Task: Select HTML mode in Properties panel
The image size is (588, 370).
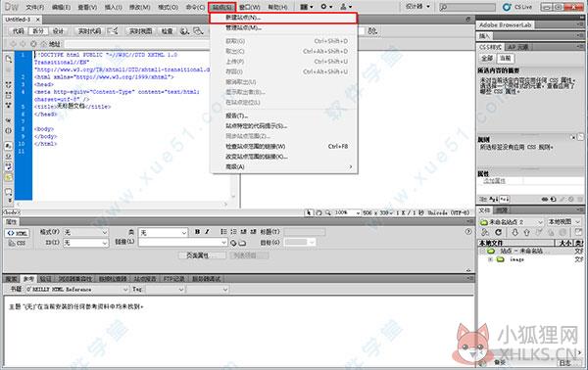Action: (18, 233)
